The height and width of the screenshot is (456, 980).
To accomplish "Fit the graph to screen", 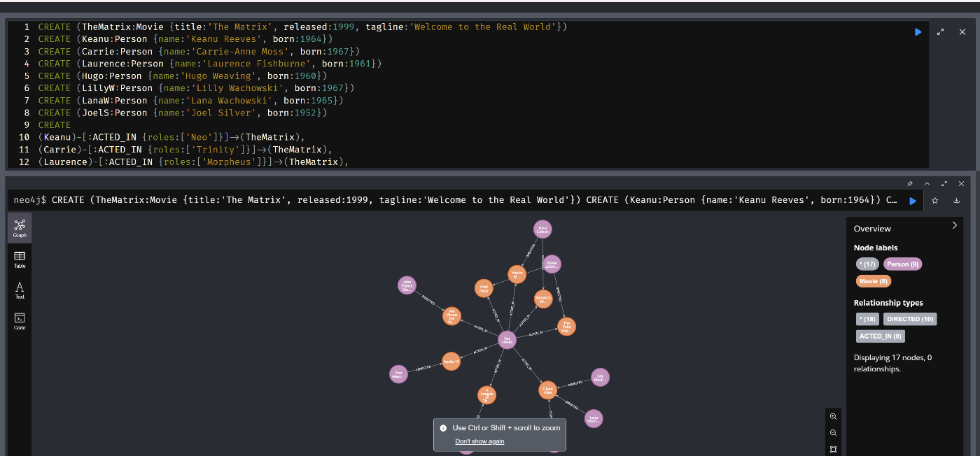I will click(x=833, y=449).
